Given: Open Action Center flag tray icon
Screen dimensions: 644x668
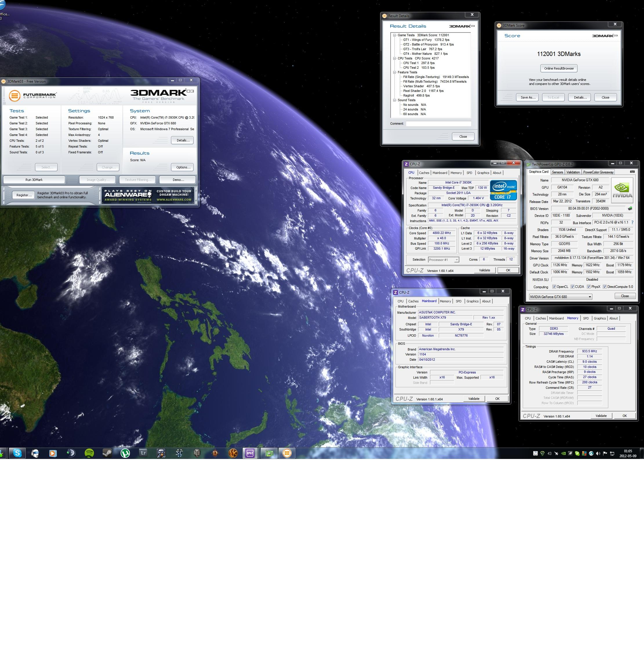Looking at the screenshot, I should click(x=605, y=453).
